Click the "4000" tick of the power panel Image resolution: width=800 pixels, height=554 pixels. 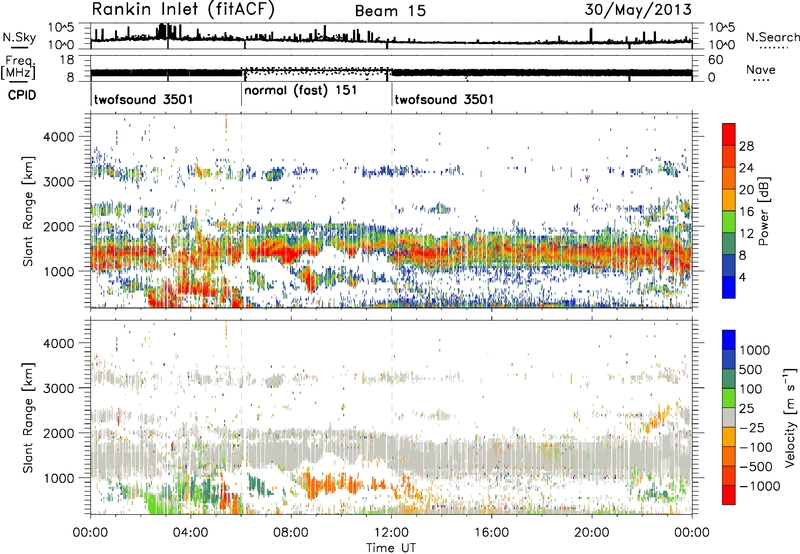point(58,137)
